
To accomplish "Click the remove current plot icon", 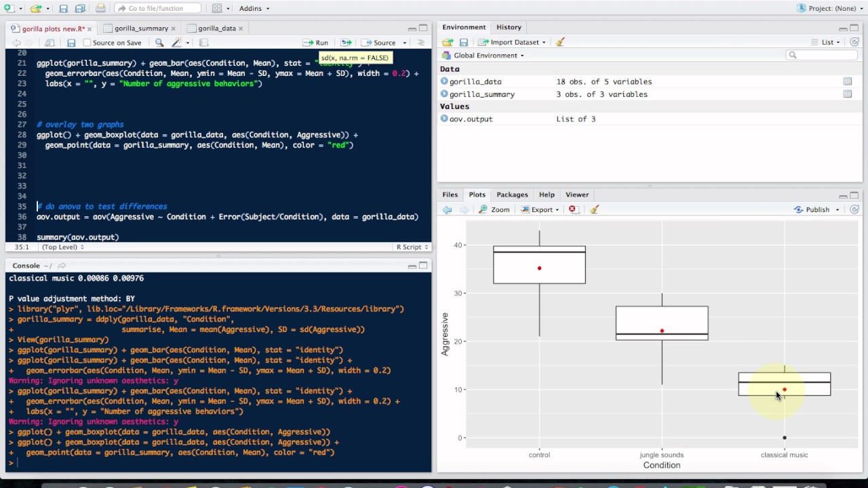I will 574,209.
